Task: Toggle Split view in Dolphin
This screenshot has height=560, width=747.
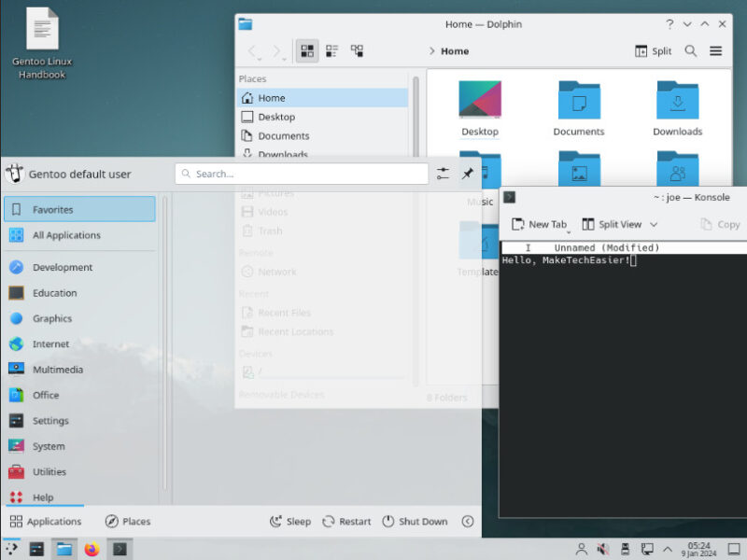Action: 652,51
